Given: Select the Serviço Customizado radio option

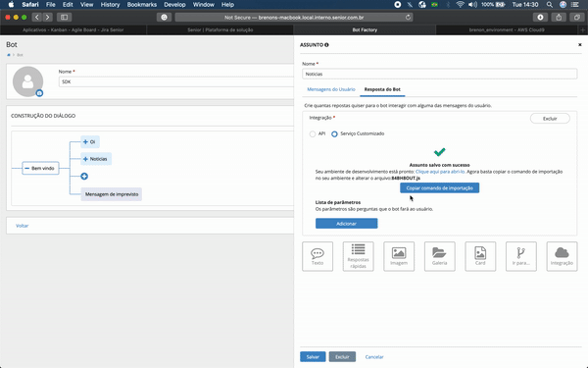Looking at the screenshot, I should click(334, 134).
